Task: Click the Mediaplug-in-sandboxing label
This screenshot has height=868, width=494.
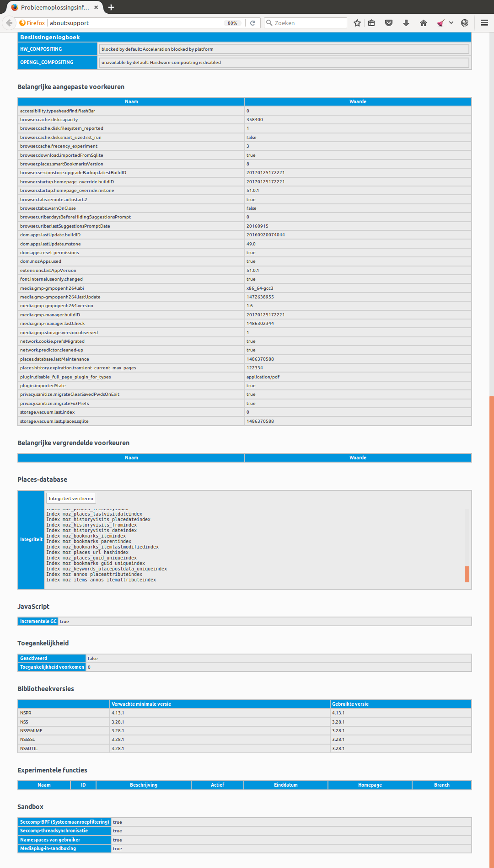Action: point(64,849)
